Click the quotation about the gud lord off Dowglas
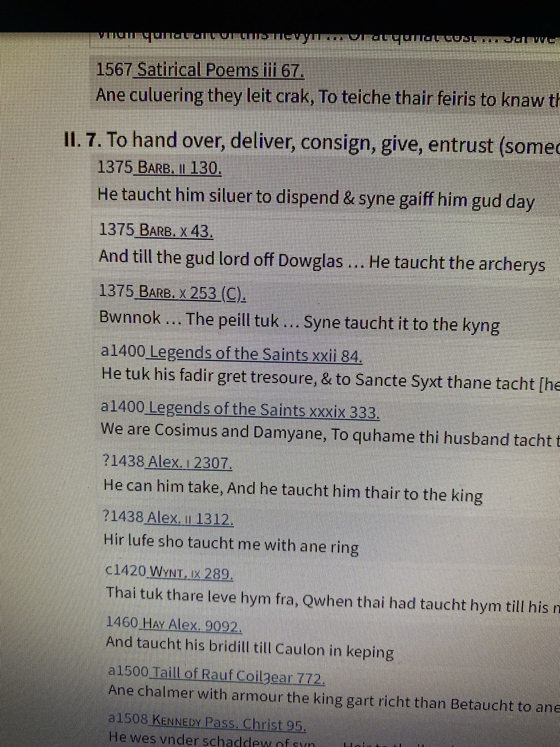This screenshot has height=747, width=560. pyautogui.click(x=321, y=260)
